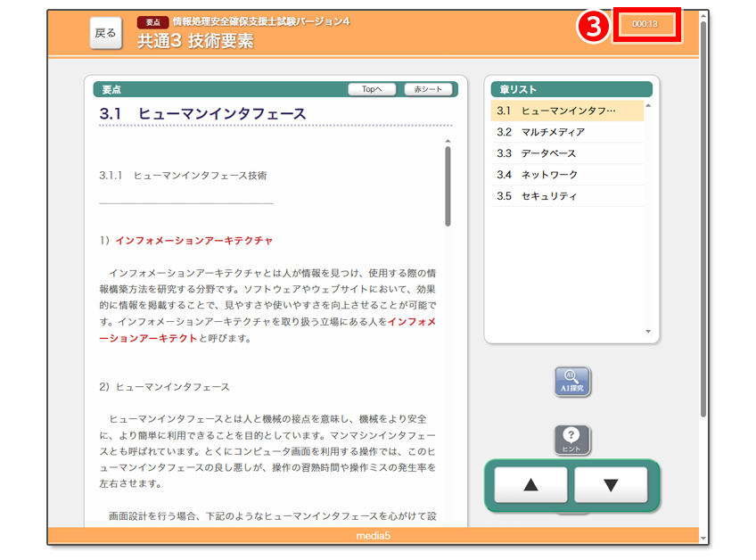Click title 共通3 技術要素
This screenshot has height=560, width=756.
coord(195,41)
